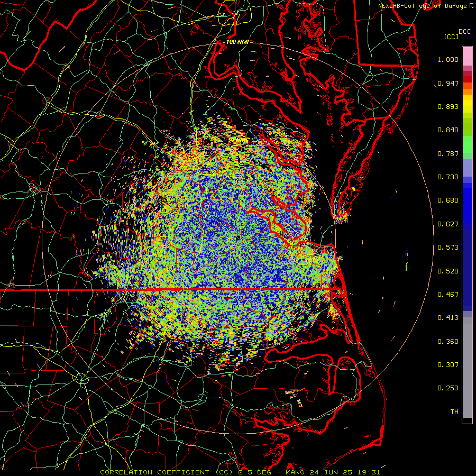Click the yellow segment of the color bar
Viewport: 476px width, 476px height.
(x=467, y=104)
